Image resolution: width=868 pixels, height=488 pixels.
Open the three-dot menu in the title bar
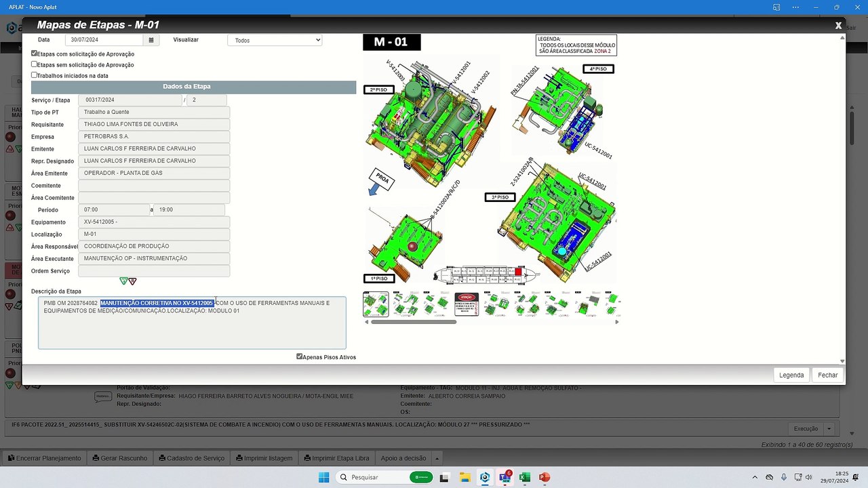click(797, 7)
